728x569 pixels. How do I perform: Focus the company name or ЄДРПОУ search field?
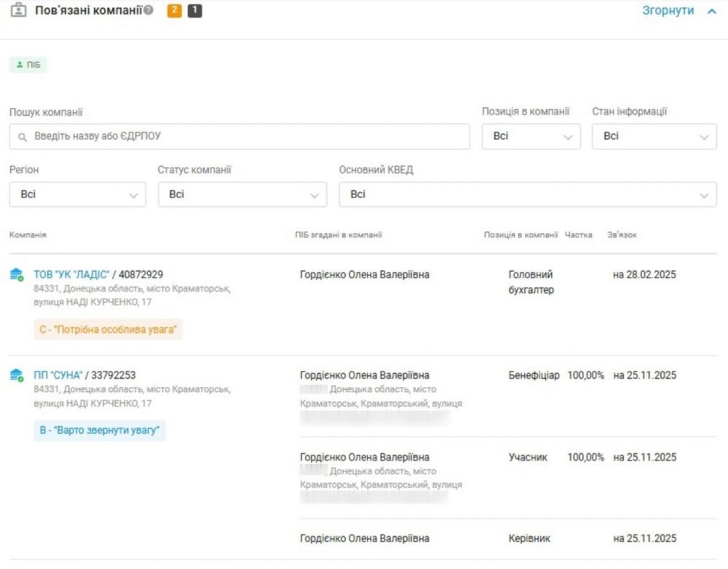click(x=248, y=136)
